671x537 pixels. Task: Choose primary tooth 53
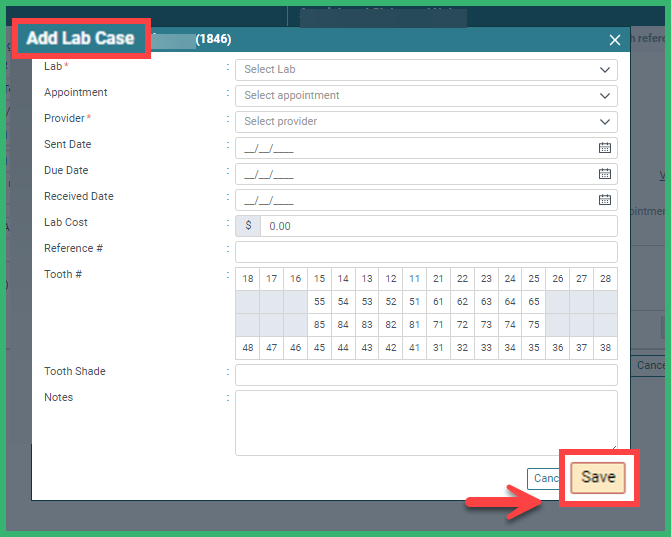click(367, 302)
